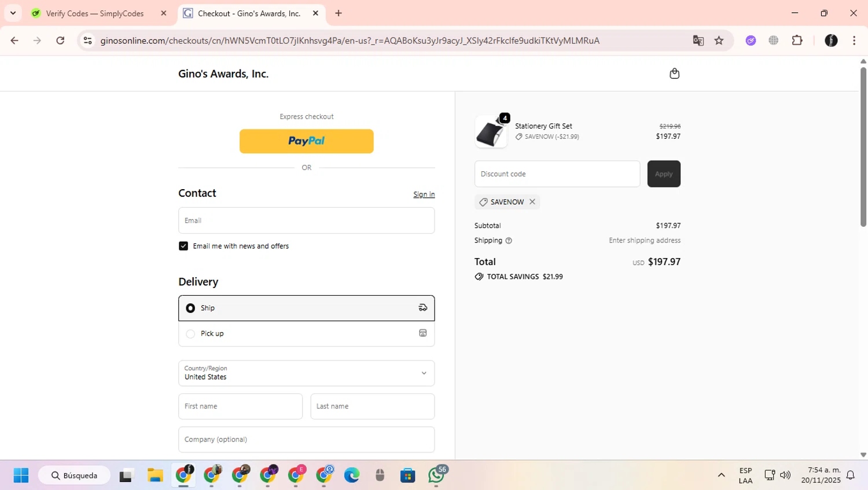
Task: Open the purple extension icon
Action: pyautogui.click(x=751, y=40)
